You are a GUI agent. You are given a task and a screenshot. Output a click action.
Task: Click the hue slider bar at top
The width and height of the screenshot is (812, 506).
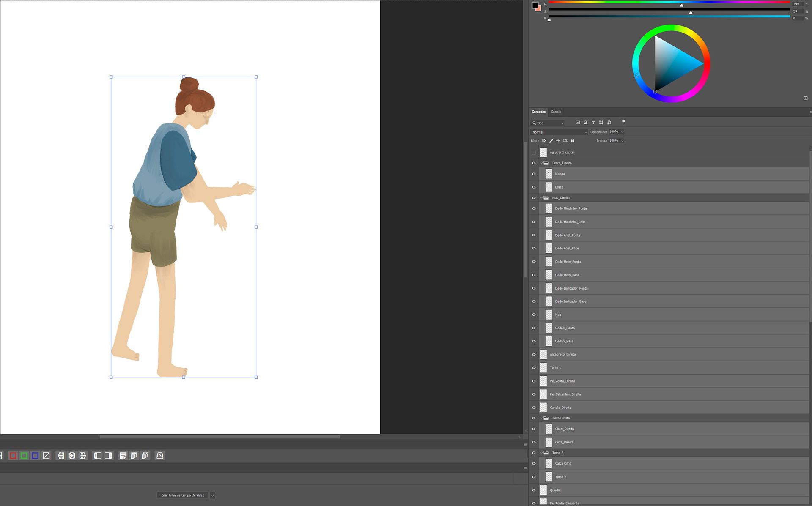pos(669,2)
